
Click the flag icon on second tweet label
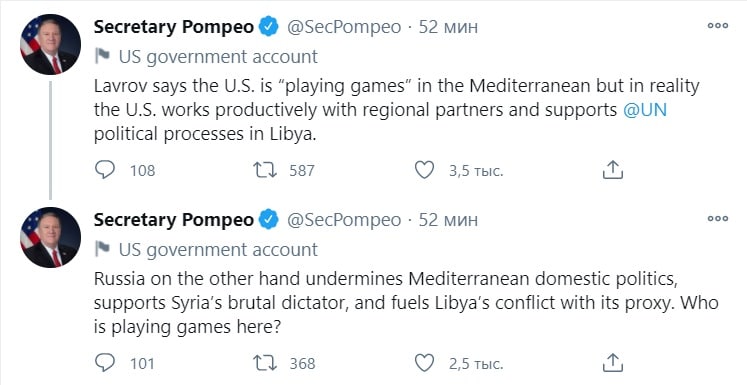click(102, 249)
